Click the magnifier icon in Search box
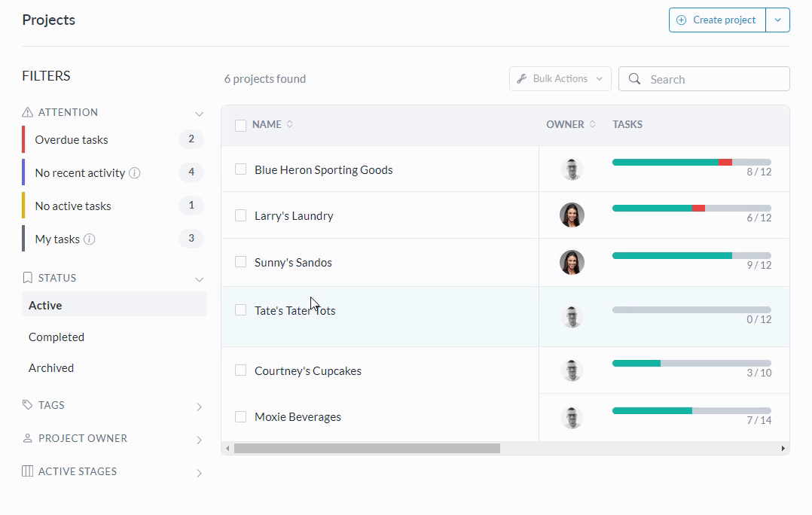Screen dimensions: 812x515 pos(635,79)
